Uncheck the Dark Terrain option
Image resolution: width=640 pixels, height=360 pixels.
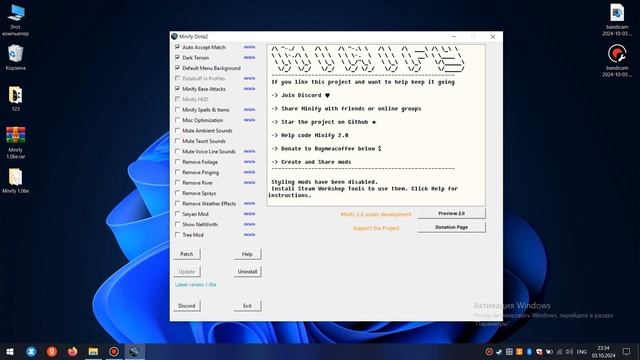tap(178, 58)
